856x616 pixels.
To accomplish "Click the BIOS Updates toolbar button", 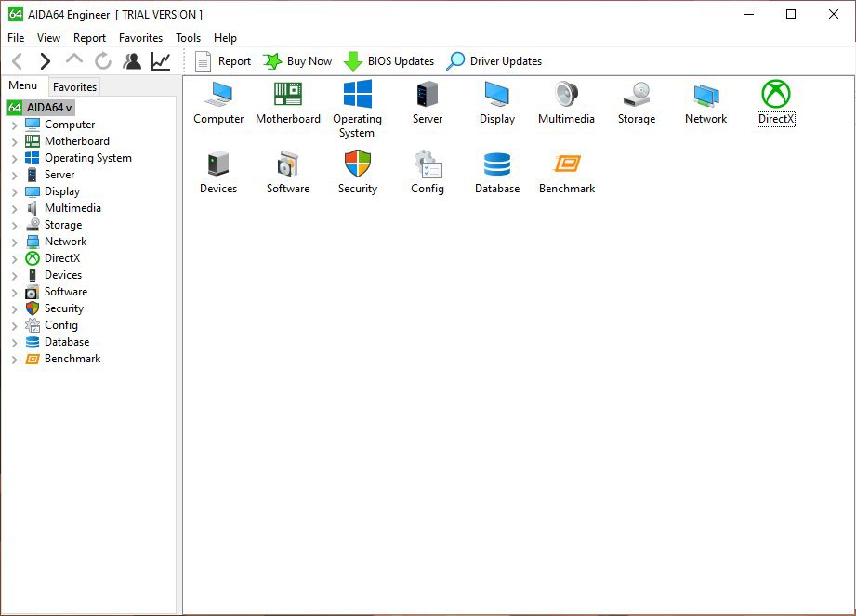I will [x=388, y=61].
